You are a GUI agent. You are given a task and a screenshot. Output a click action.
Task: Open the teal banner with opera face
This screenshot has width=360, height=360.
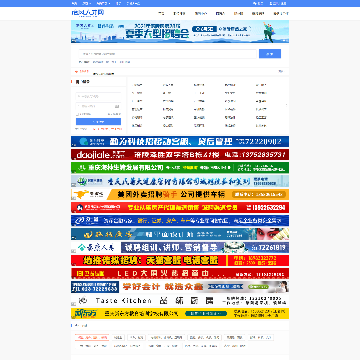point(180,234)
